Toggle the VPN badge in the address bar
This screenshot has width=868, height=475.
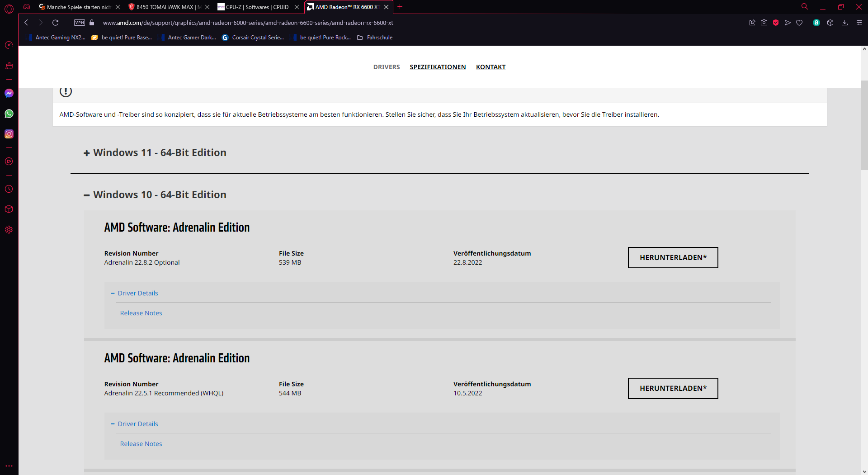pyautogui.click(x=80, y=23)
